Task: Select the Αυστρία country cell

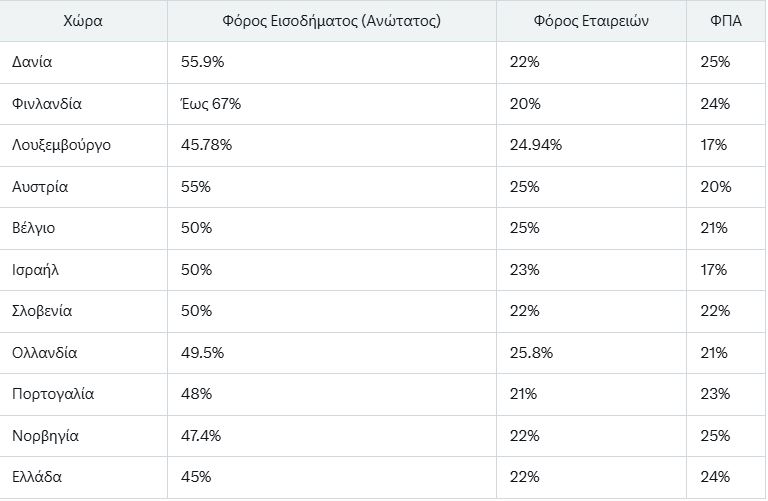Action: point(40,187)
